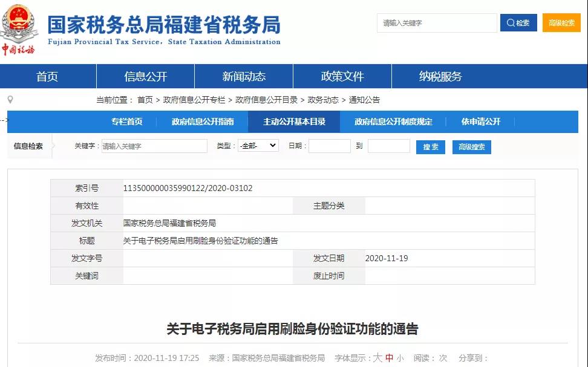The width and height of the screenshot is (588, 367).
Task: Click the 发文机关 value 国家税务总局福建省税务局
Action: coord(169,223)
